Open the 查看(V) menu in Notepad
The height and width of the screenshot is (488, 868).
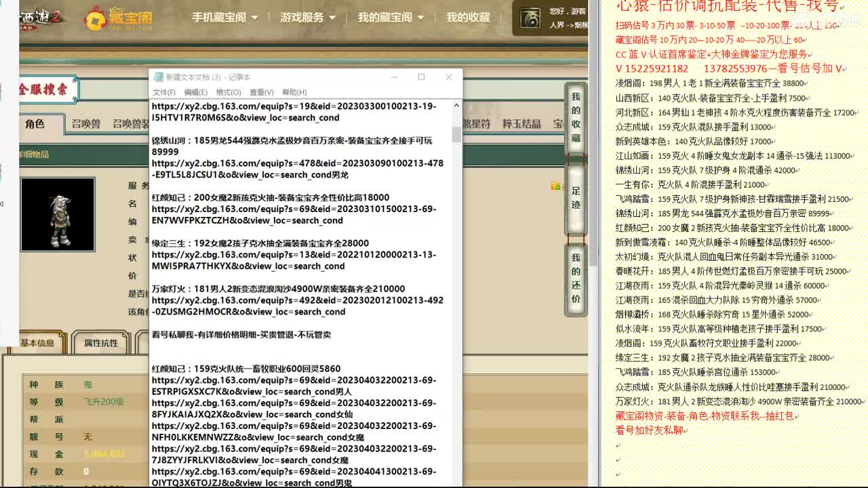pyautogui.click(x=261, y=92)
